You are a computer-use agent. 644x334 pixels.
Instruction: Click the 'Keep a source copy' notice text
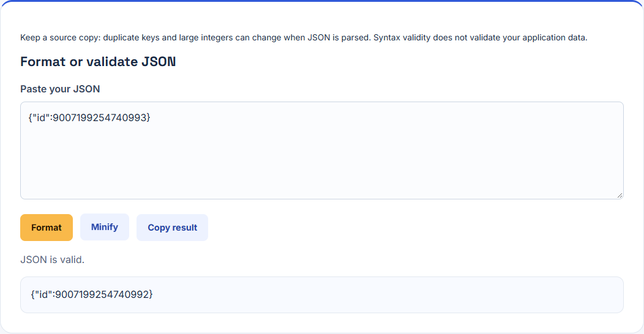pyautogui.click(x=304, y=38)
